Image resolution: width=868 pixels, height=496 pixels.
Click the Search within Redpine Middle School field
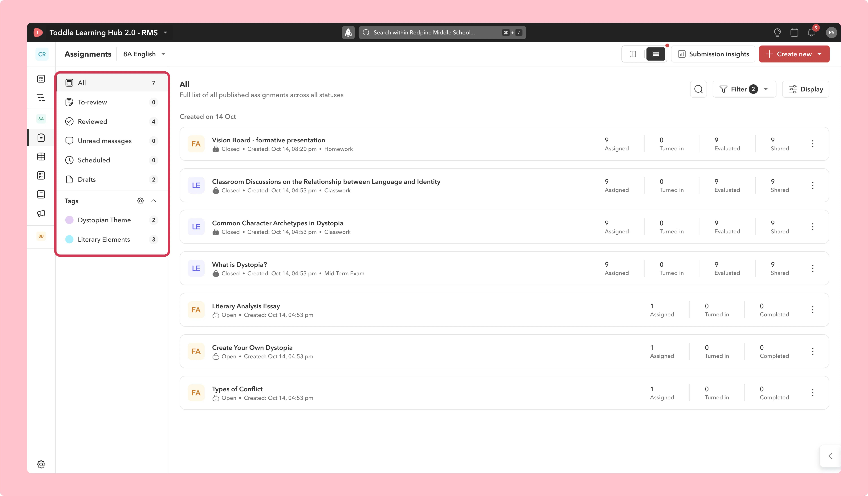coord(442,32)
